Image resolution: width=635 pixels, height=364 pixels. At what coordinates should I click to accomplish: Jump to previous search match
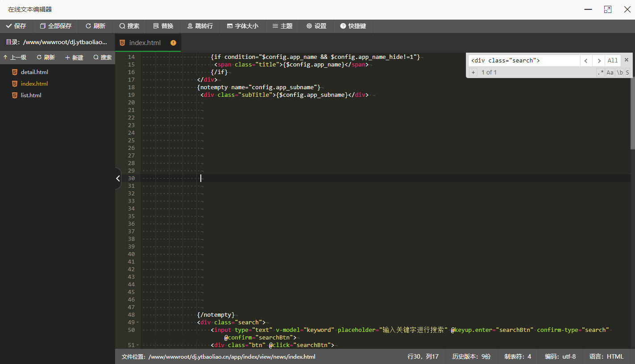tap(586, 60)
